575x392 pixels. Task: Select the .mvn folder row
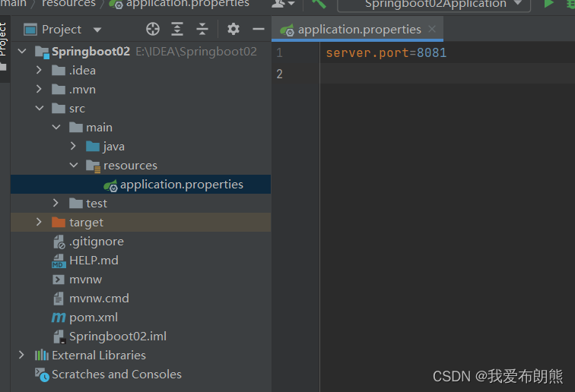[141, 89]
